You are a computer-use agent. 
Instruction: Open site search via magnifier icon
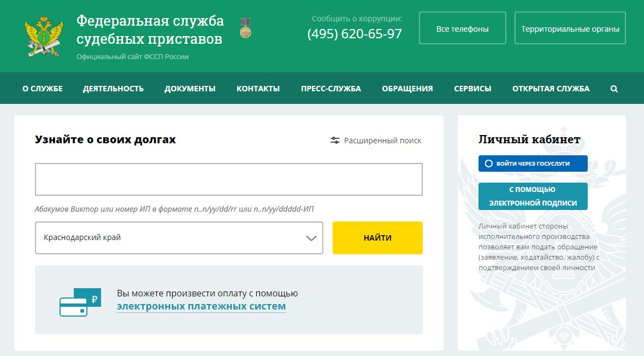pyautogui.click(x=614, y=89)
